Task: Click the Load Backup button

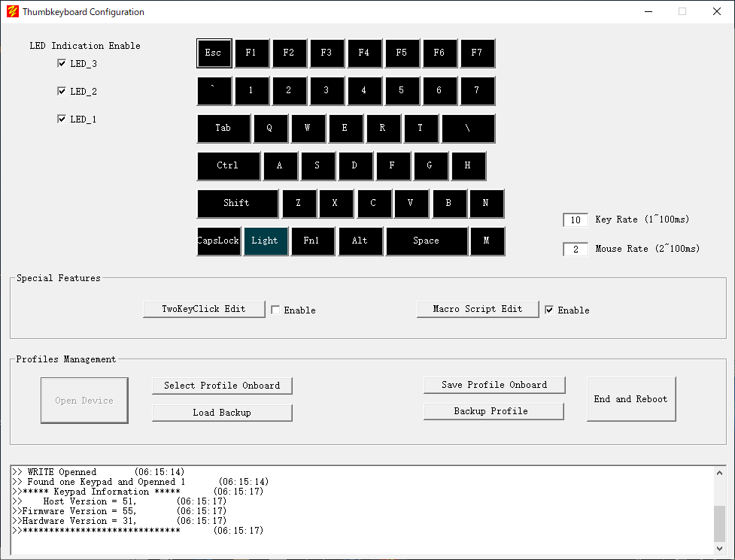Action: click(222, 413)
